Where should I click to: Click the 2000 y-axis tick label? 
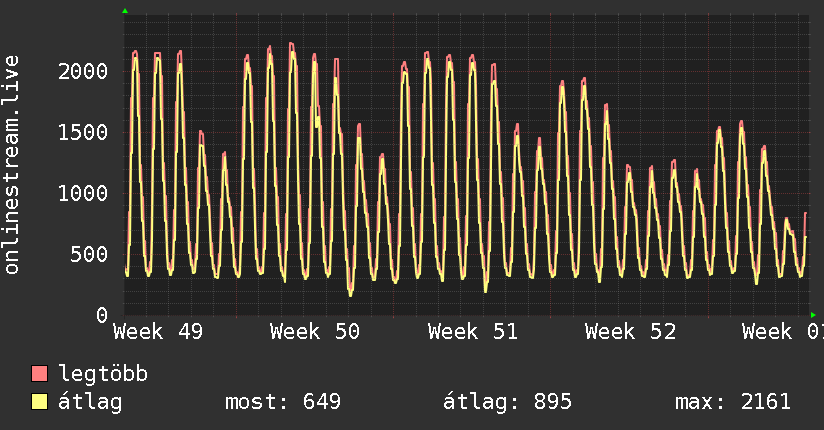tap(83, 71)
